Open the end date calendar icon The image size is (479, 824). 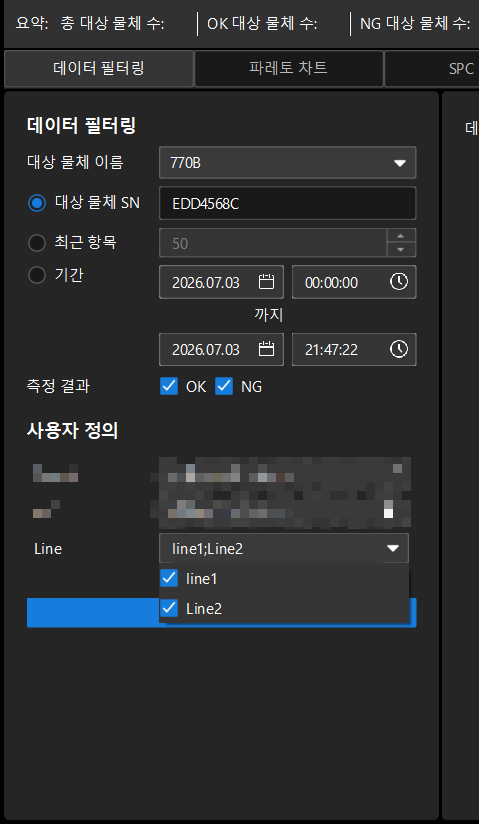(267, 349)
